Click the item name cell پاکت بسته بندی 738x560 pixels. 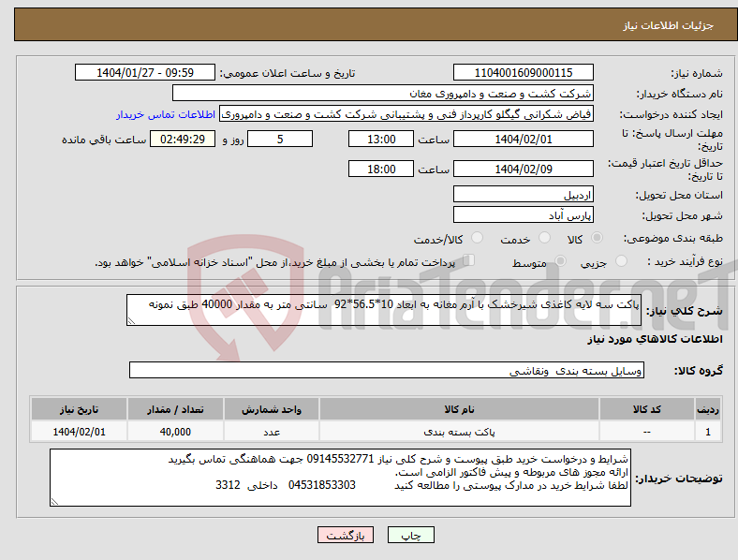tap(459, 432)
